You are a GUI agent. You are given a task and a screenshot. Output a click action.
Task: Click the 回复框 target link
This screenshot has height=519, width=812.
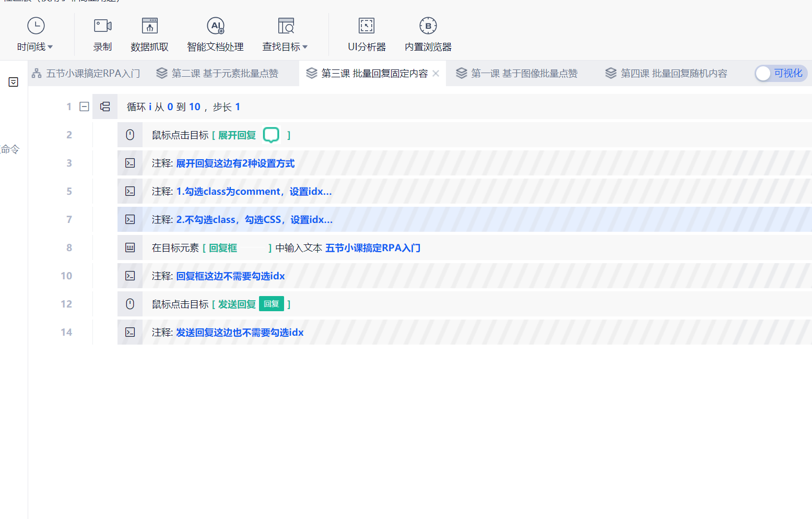click(223, 248)
